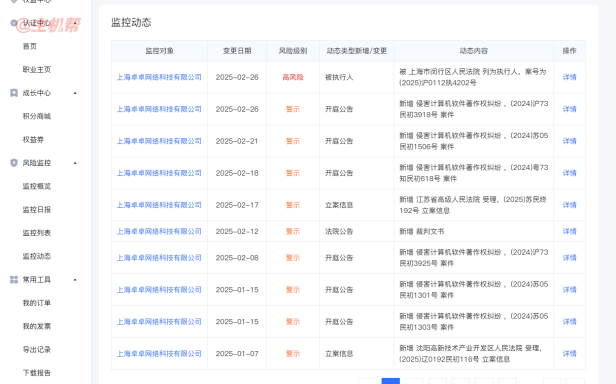Open 详情 for case 苏05民初1303号
The width and height of the screenshot is (616, 384).
coord(569,322)
